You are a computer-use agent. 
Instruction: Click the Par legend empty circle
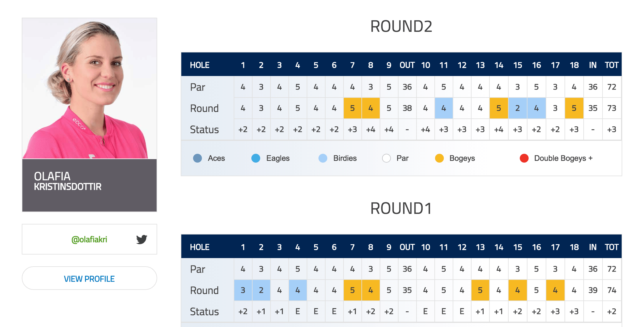point(386,158)
